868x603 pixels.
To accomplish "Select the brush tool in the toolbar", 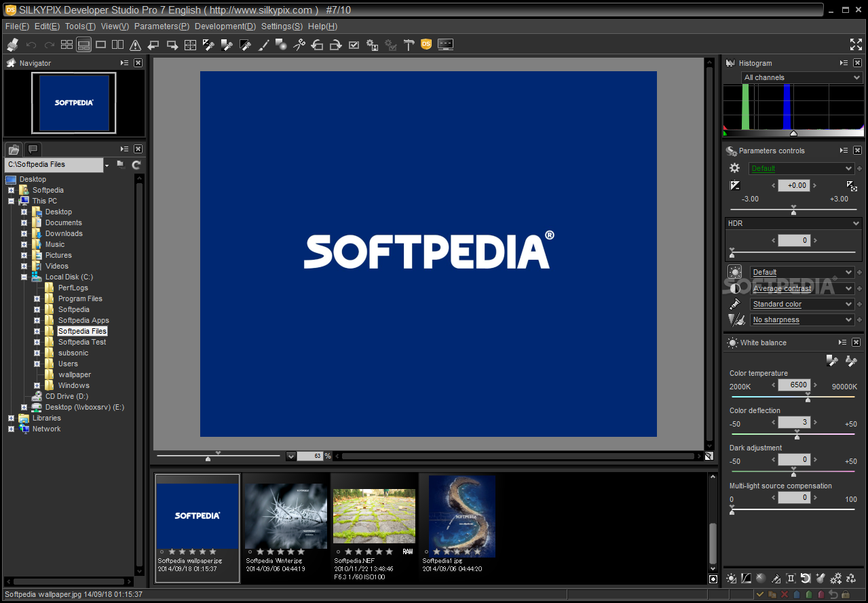I will pos(264,45).
